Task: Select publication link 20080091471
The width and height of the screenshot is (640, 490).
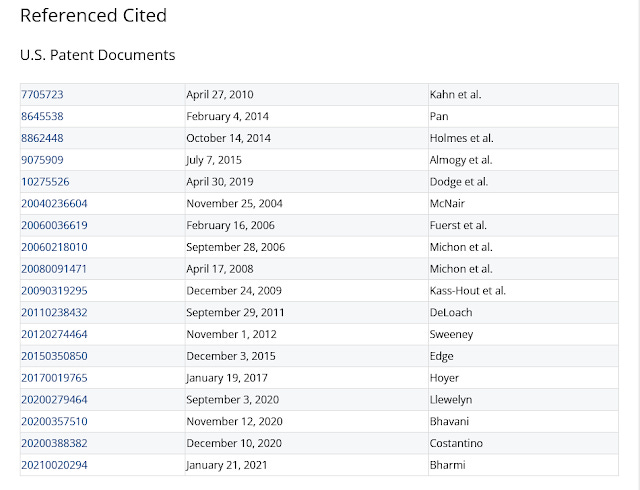Action: click(x=53, y=269)
